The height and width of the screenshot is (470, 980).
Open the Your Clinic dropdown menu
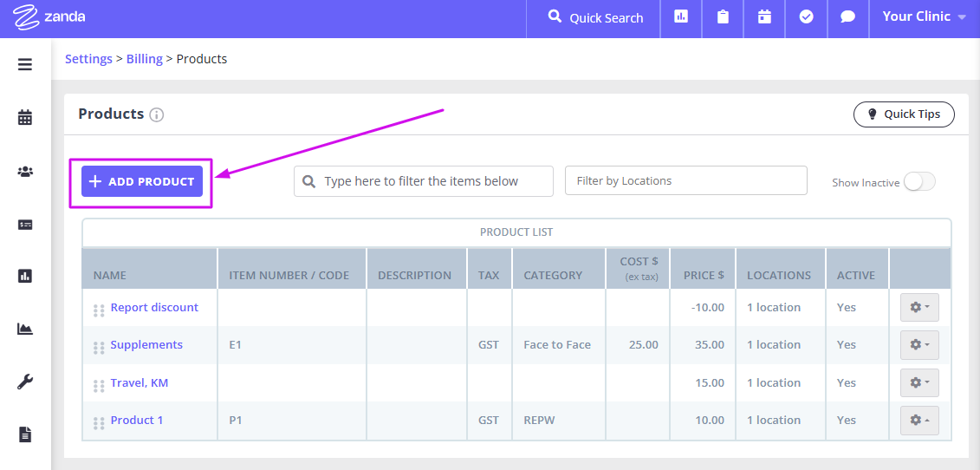click(924, 16)
